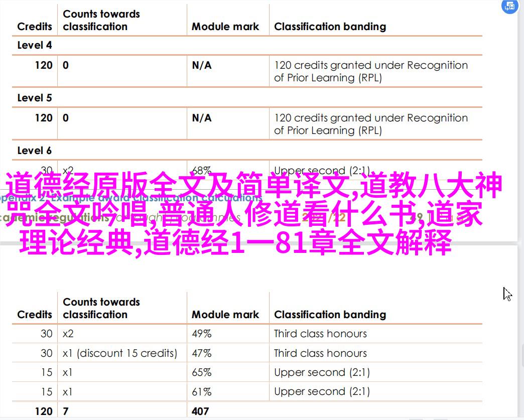Click the 15 credits cell in the 65% row
Viewport: 524px width, 420px height.
pos(47,372)
